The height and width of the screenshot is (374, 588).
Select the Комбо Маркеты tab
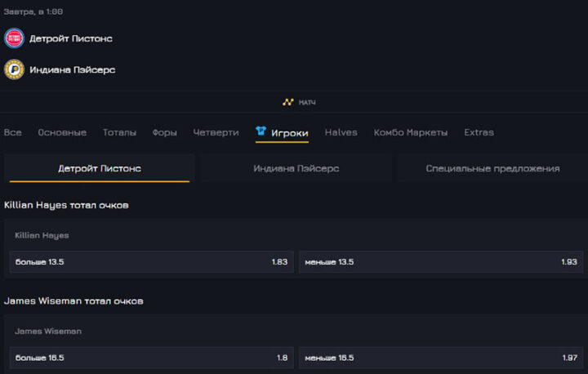(410, 132)
